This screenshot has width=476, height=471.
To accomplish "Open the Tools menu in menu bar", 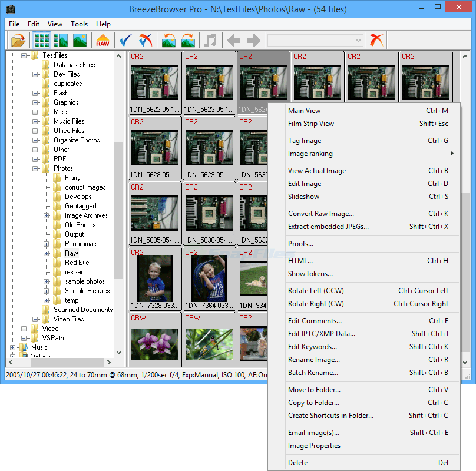I will [79, 24].
